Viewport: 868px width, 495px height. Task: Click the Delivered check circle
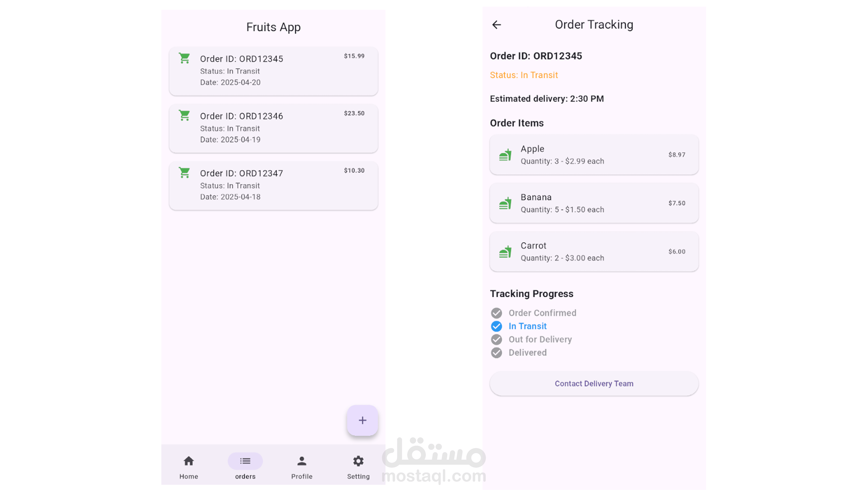tap(496, 353)
